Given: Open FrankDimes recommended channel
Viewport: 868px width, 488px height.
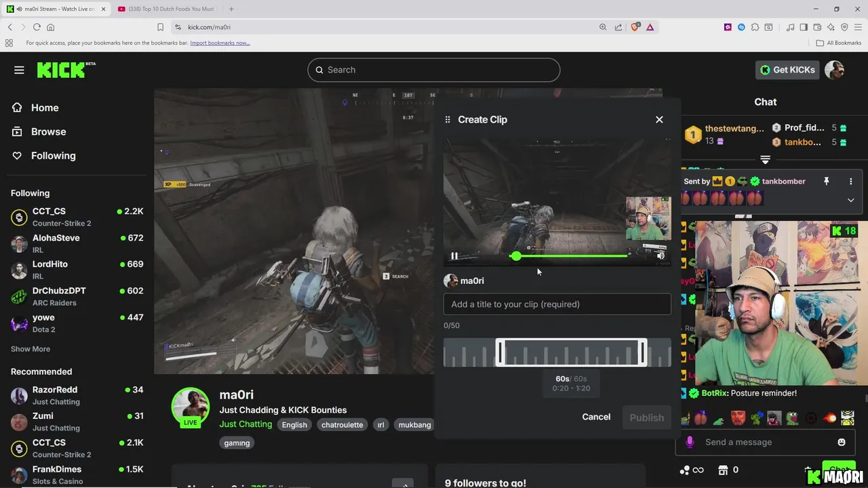Looking at the screenshot, I should click(77, 474).
